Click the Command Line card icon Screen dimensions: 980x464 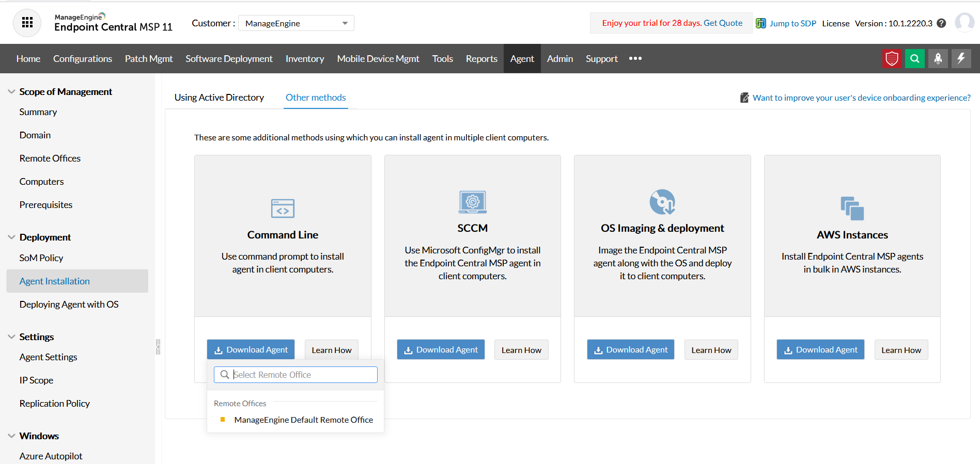[283, 209]
